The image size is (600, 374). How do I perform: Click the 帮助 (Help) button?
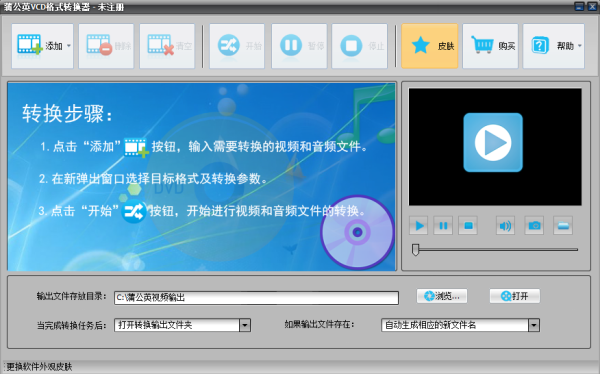[553, 46]
